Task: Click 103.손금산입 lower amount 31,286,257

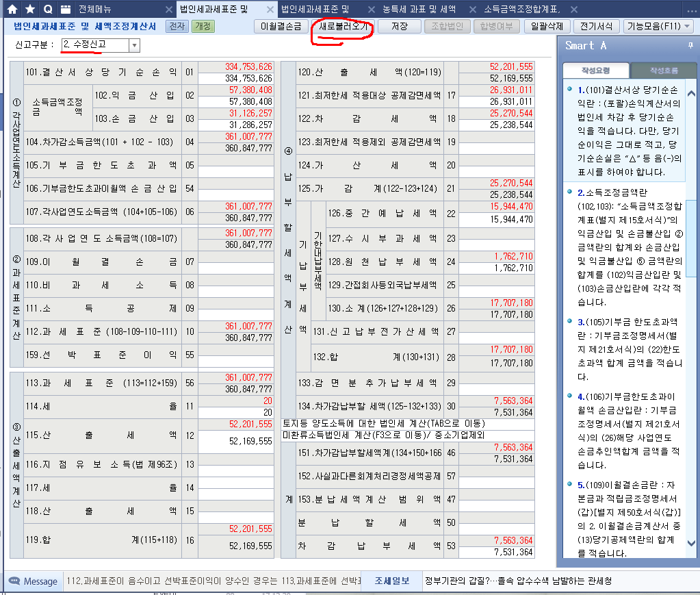Action: pyautogui.click(x=235, y=125)
